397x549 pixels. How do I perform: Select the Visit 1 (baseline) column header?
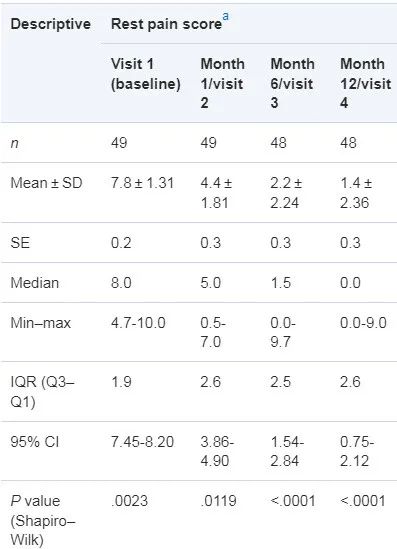(146, 74)
